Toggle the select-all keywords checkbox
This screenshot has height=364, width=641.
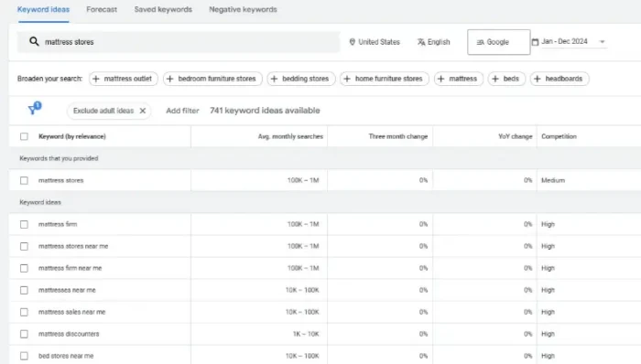(24, 136)
